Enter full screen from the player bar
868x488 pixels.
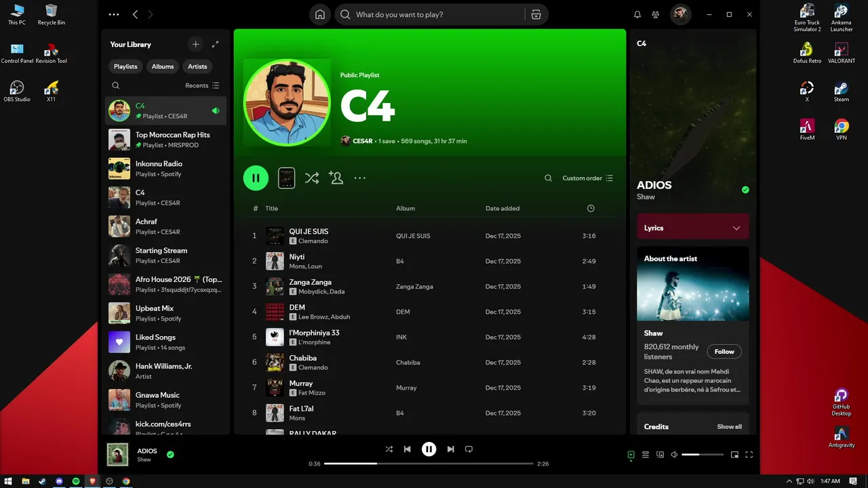click(749, 455)
